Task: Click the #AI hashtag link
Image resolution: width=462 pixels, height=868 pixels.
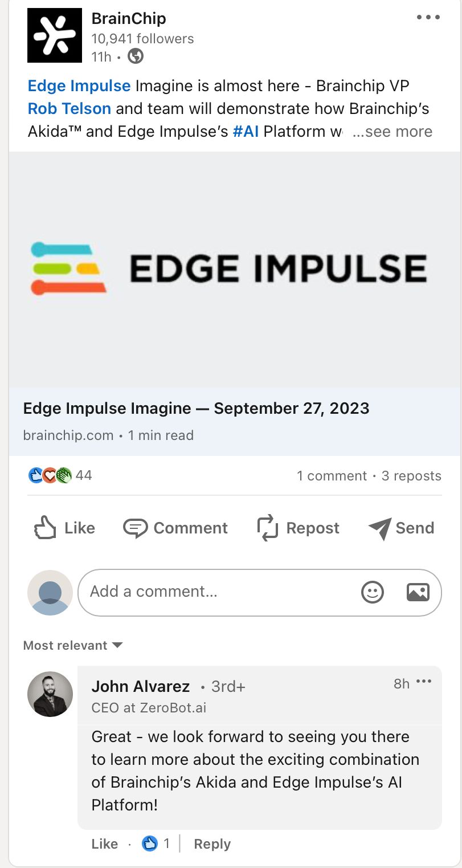Action: 246,132
